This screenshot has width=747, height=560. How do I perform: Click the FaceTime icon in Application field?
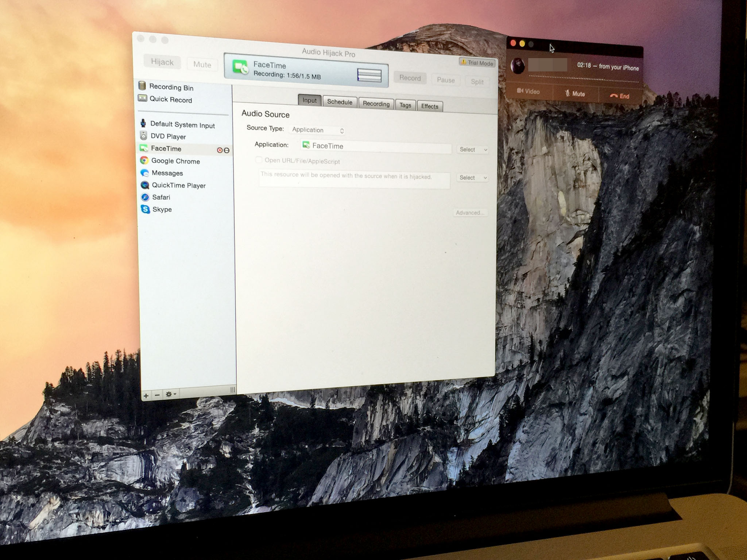[306, 145]
